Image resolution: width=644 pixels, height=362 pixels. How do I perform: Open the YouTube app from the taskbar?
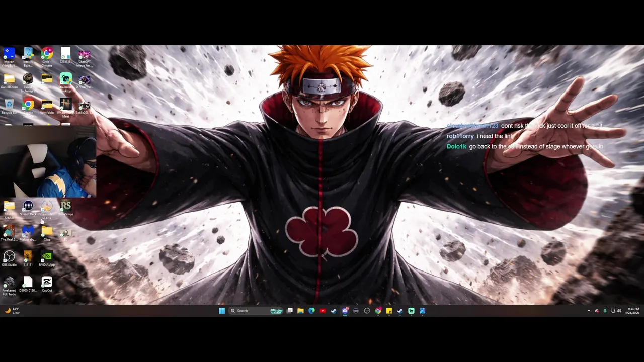pos(323,311)
